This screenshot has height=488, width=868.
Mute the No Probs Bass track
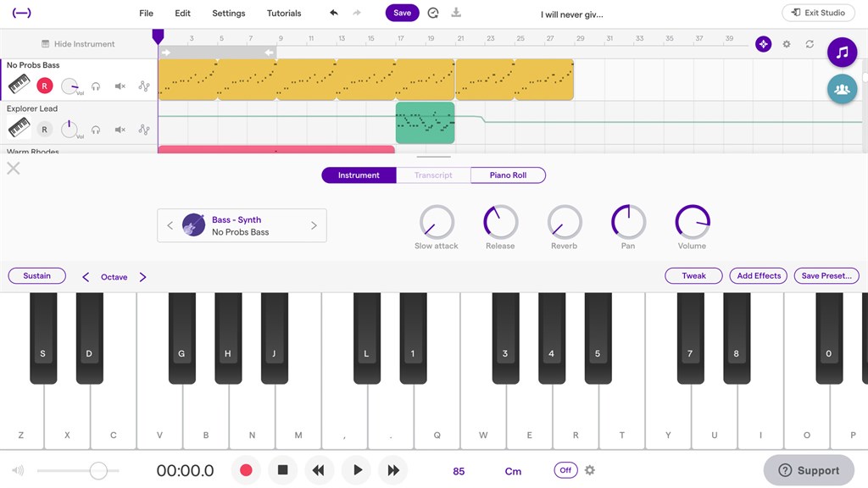click(120, 86)
